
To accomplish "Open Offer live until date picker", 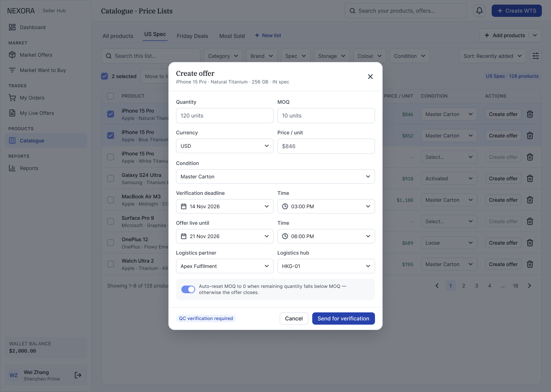I will (225, 236).
